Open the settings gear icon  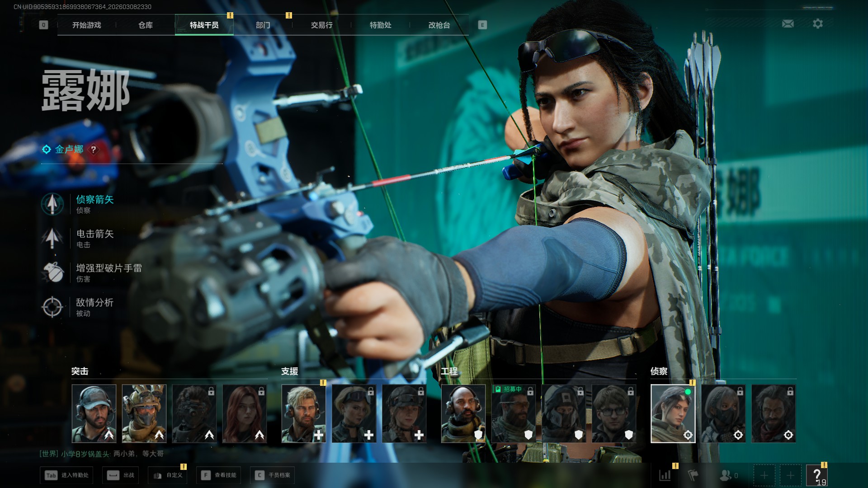[x=817, y=23]
